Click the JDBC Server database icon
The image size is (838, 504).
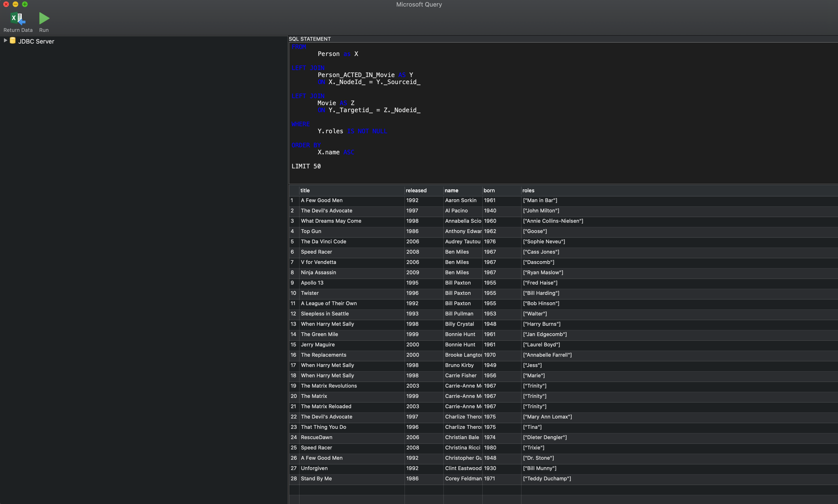pos(13,41)
